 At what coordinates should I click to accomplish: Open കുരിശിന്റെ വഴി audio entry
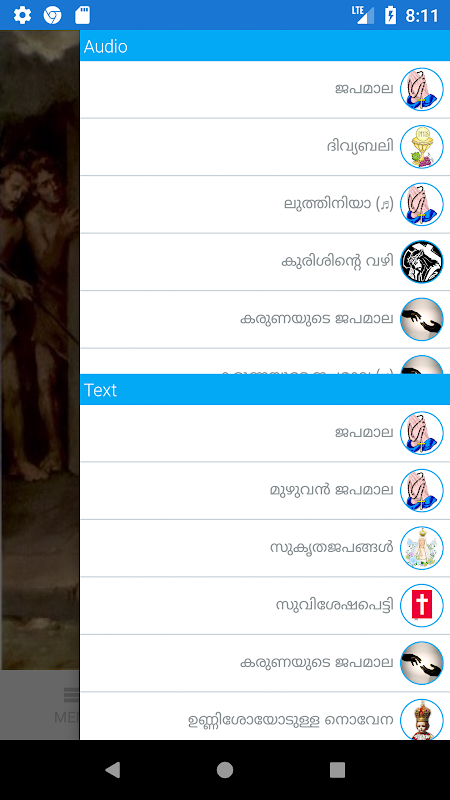(265, 262)
